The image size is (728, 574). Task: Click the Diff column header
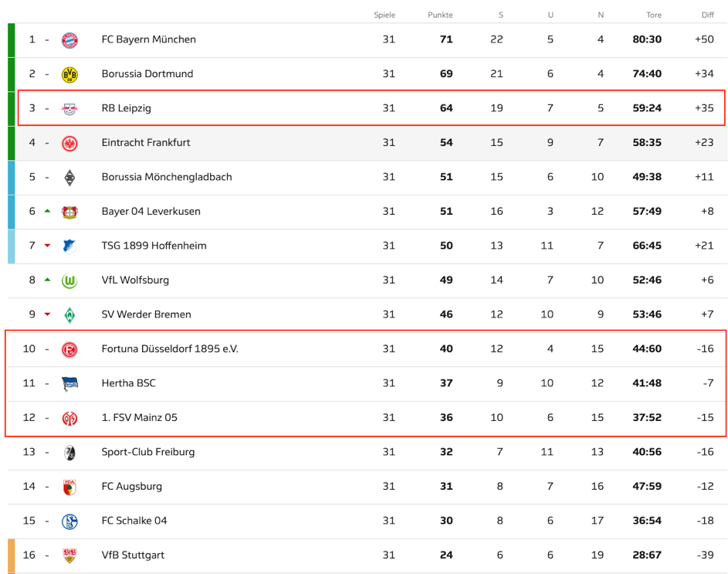click(708, 15)
